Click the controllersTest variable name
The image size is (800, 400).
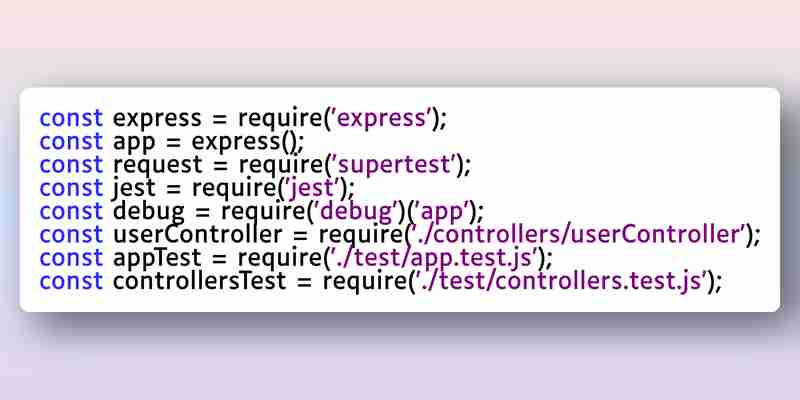pos(199,282)
